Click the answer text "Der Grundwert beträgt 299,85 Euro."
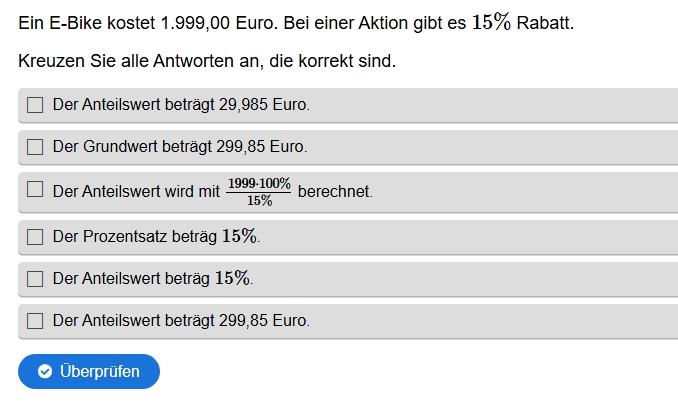This screenshot has height=403, width=678. point(180,147)
